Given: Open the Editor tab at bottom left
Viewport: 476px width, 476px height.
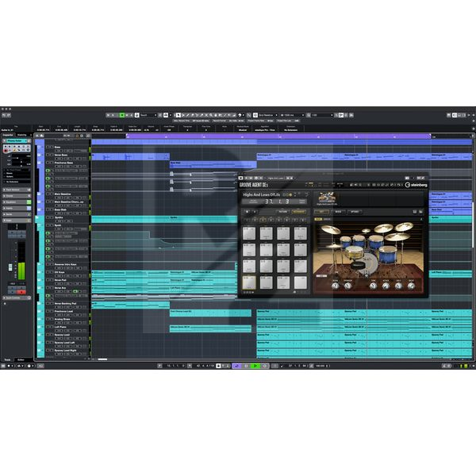Looking at the screenshot, I should coord(21,359).
